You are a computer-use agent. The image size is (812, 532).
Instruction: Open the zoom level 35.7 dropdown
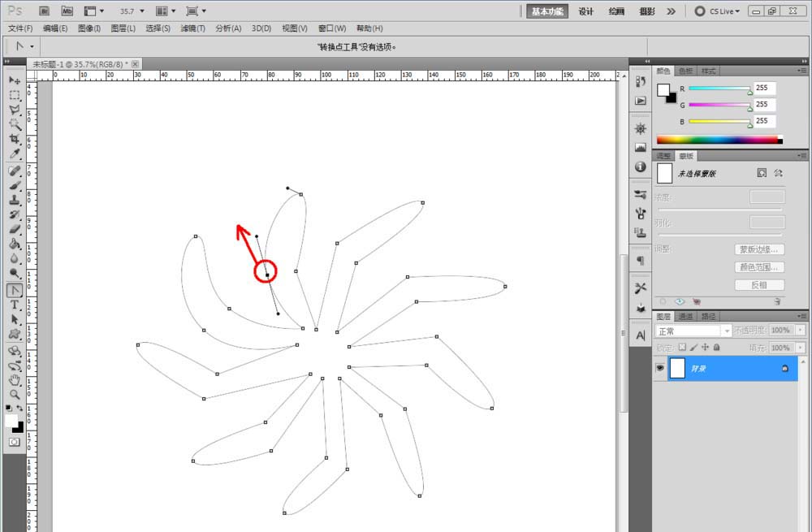(142, 11)
